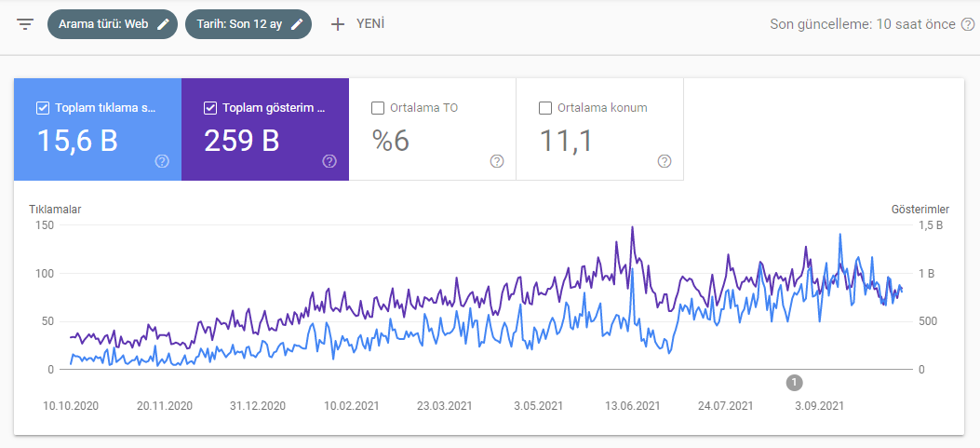Click the chart peak near 13.06.2021

pos(633,227)
